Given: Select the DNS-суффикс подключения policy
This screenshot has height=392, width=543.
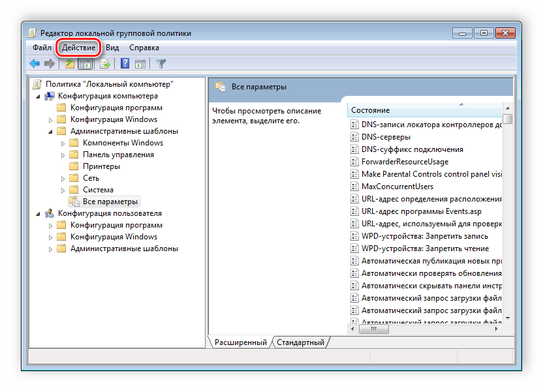Looking at the screenshot, I should pos(412,149).
